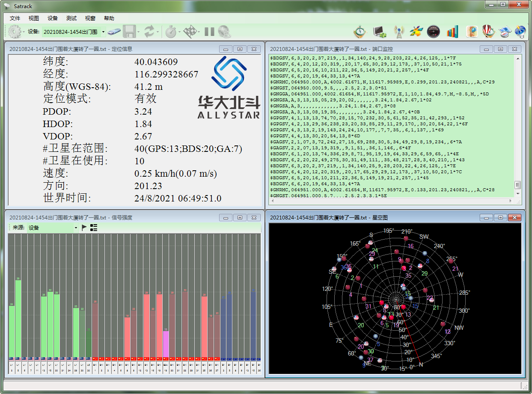Open the 视窗 menu
532x394 pixels.
coord(90,18)
